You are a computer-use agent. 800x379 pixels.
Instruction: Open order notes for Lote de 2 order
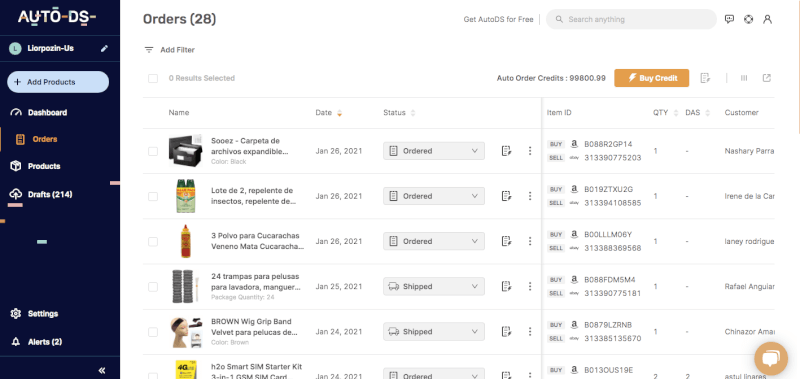506,196
